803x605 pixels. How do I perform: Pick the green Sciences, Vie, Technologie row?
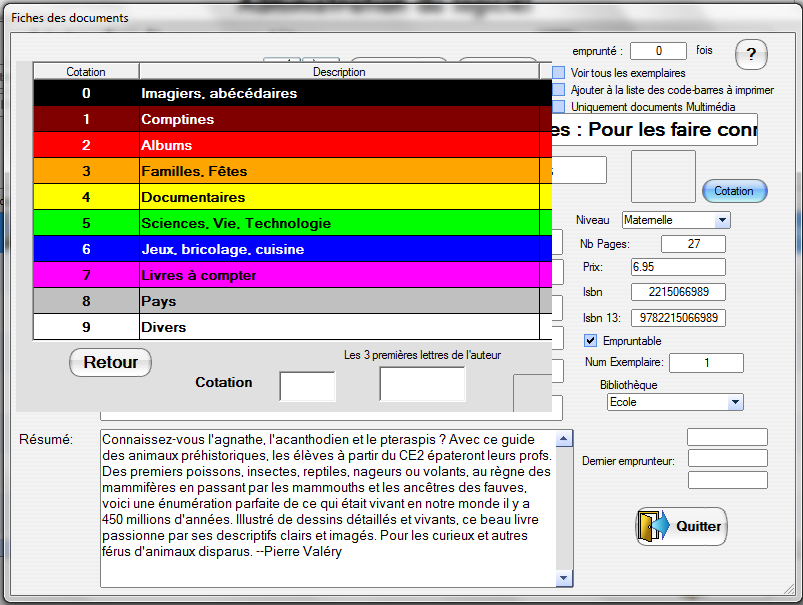pyautogui.click(x=290, y=223)
